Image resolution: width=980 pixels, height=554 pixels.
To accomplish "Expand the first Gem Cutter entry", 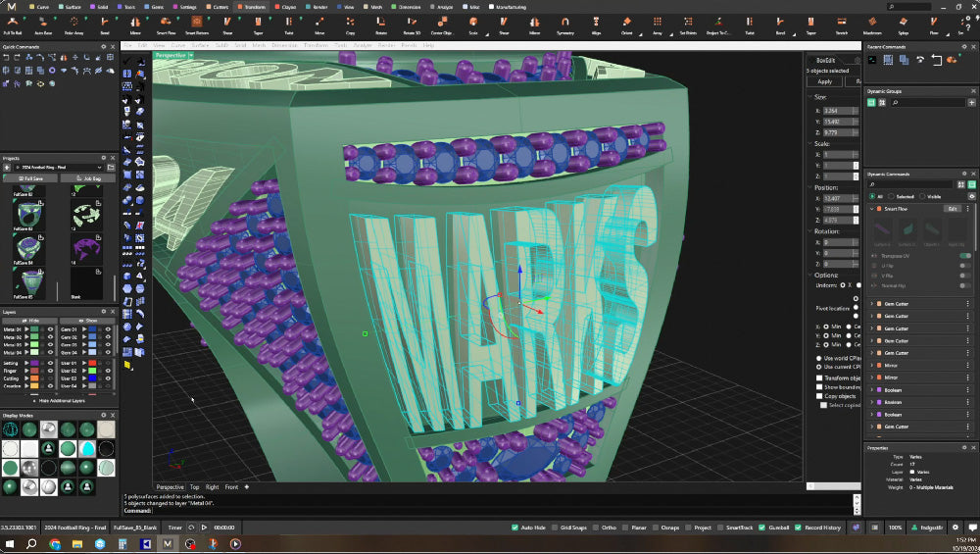I will [872, 304].
